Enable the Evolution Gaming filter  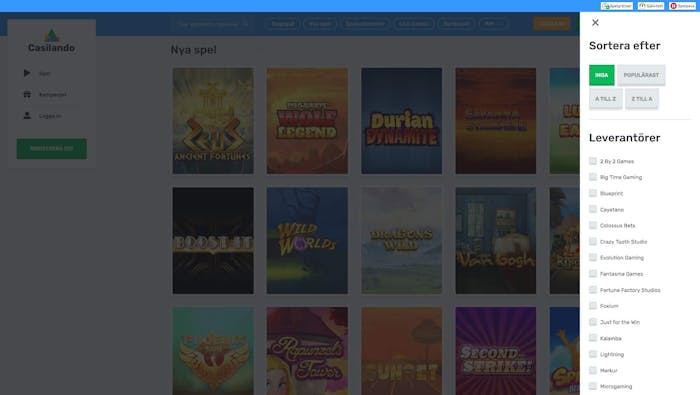pyautogui.click(x=593, y=258)
